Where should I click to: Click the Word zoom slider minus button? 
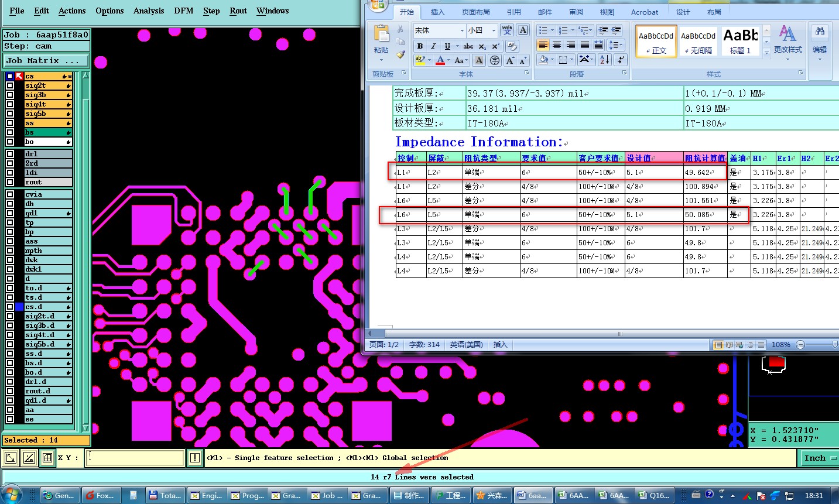[800, 345]
